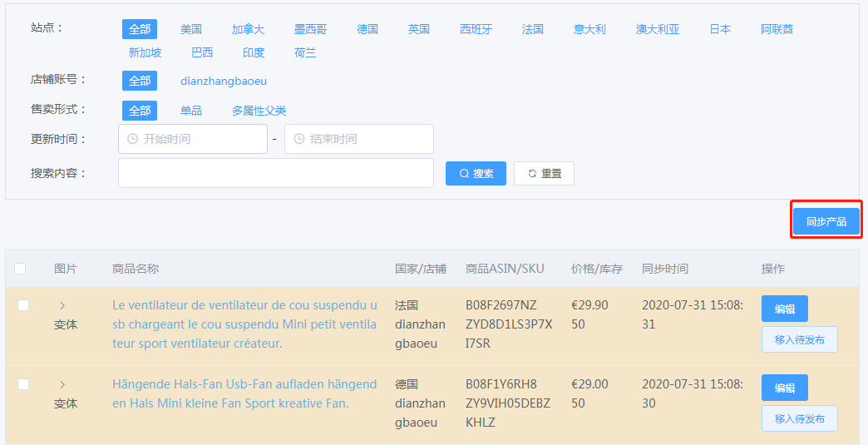
Task: Expand variants of B08F1Y6RH8 row
Action: pos(62,384)
